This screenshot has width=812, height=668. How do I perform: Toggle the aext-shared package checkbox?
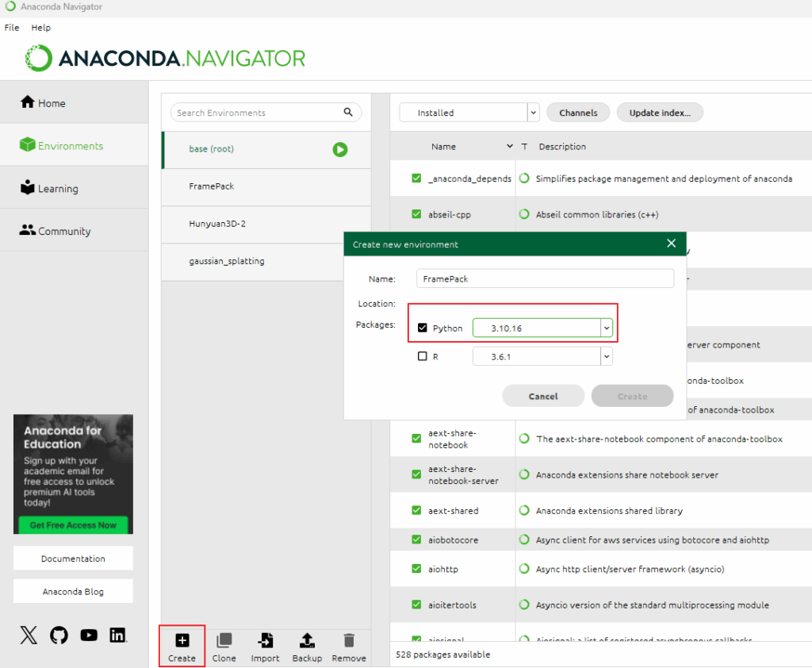tap(416, 510)
